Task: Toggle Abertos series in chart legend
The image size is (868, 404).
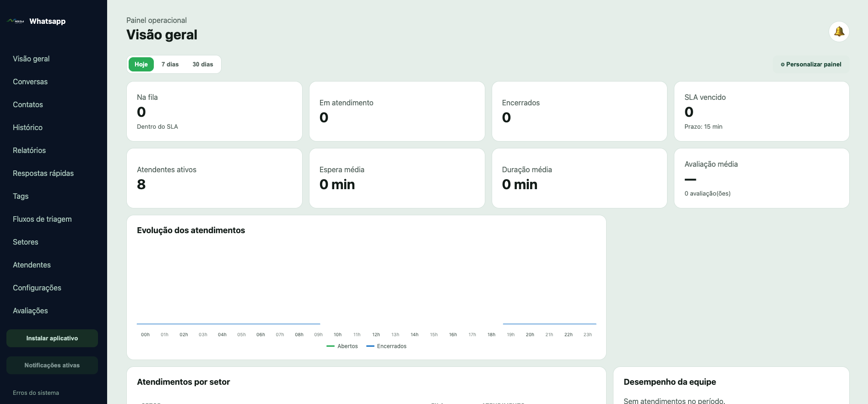Action: [x=342, y=346]
